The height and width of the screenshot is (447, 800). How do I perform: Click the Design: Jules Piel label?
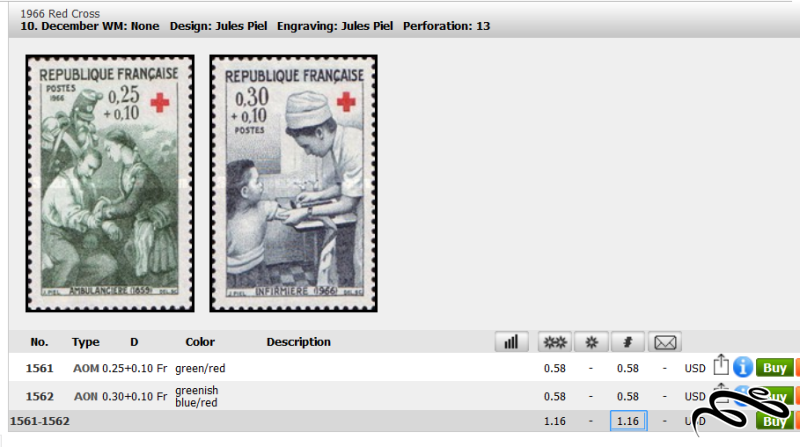[218, 26]
